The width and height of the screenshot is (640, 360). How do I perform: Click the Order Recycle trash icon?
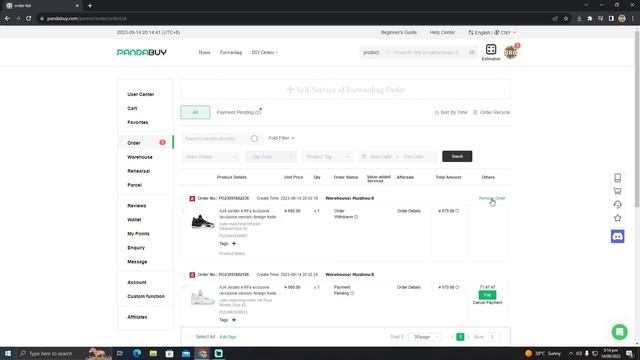(475, 112)
